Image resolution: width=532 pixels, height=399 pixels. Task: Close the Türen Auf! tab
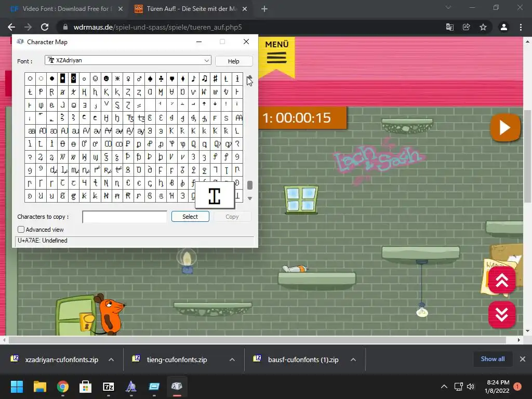point(245,9)
